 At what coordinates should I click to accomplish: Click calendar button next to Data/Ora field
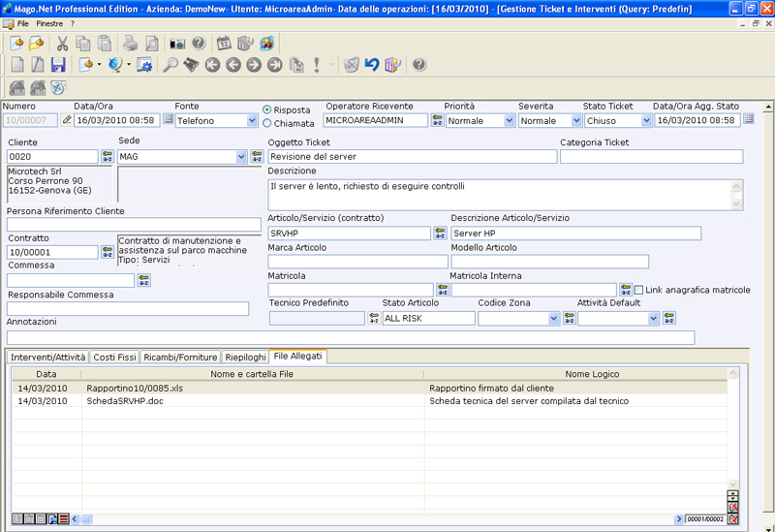[x=168, y=118]
